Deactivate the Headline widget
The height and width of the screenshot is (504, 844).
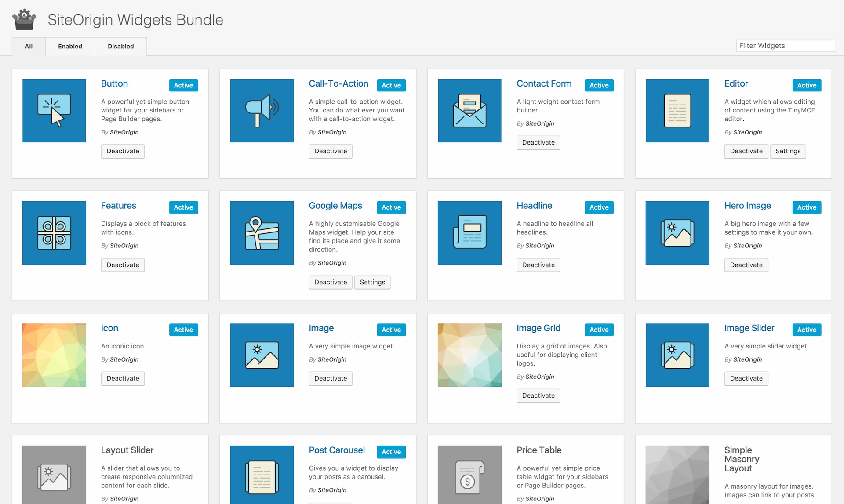point(538,265)
